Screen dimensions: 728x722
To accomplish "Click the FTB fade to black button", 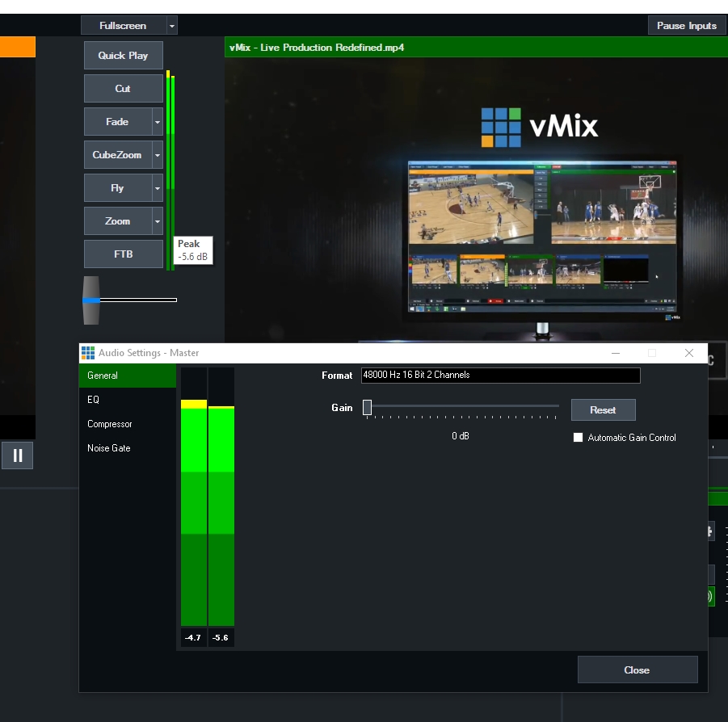I will point(123,254).
